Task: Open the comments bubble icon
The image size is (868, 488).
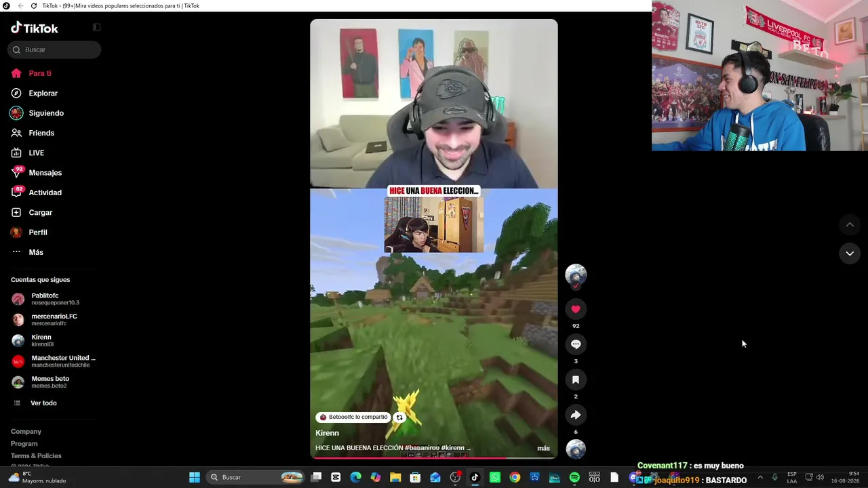Action: pyautogui.click(x=576, y=344)
